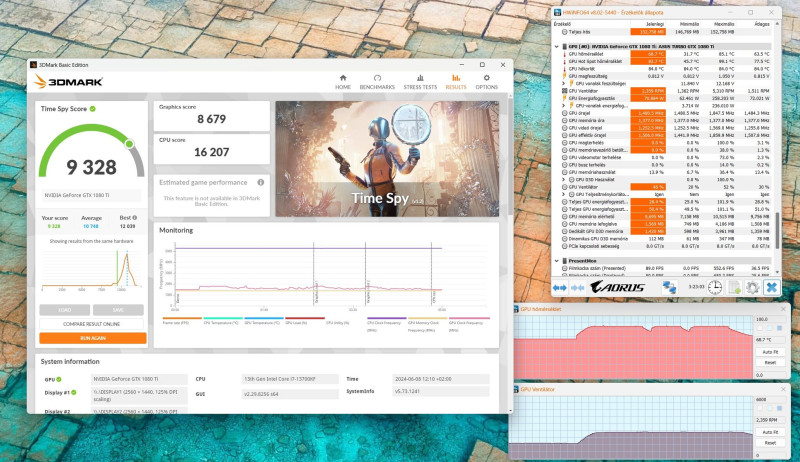Click the info icon next to Best score
The height and width of the screenshot is (462, 800).
pyautogui.click(x=135, y=217)
